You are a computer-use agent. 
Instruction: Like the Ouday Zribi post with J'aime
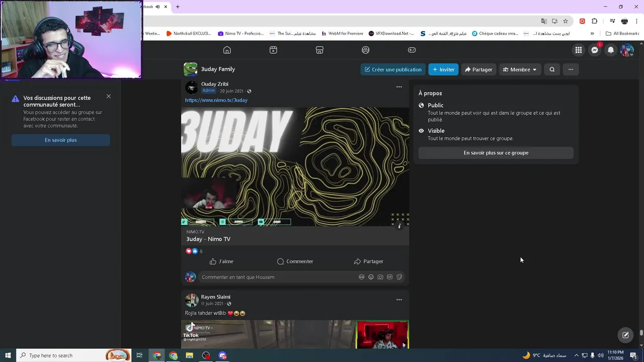tap(221, 261)
